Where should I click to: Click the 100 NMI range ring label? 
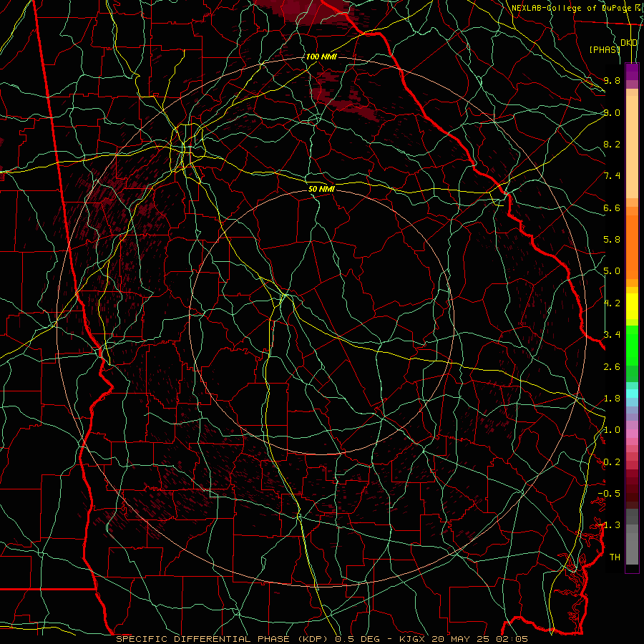point(321,57)
